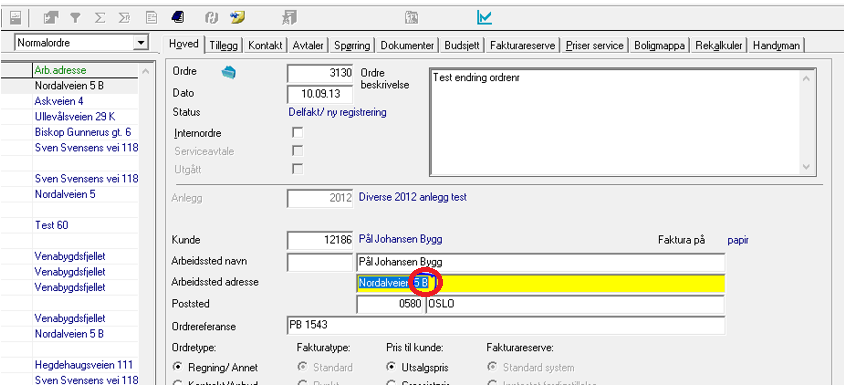Image resolution: width=844 pixels, height=388 pixels.
Task: Click the save floppy disk toolbar icon
Action: coord(15,18)
